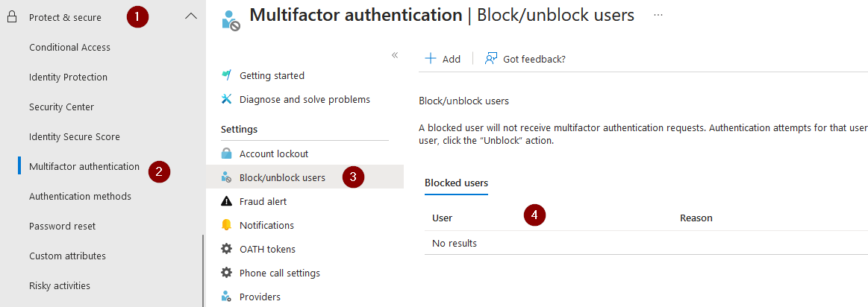Collapse the settings menu with double chevron
The height and width of the screenshot is (307, 868).
tap(395, 55)
